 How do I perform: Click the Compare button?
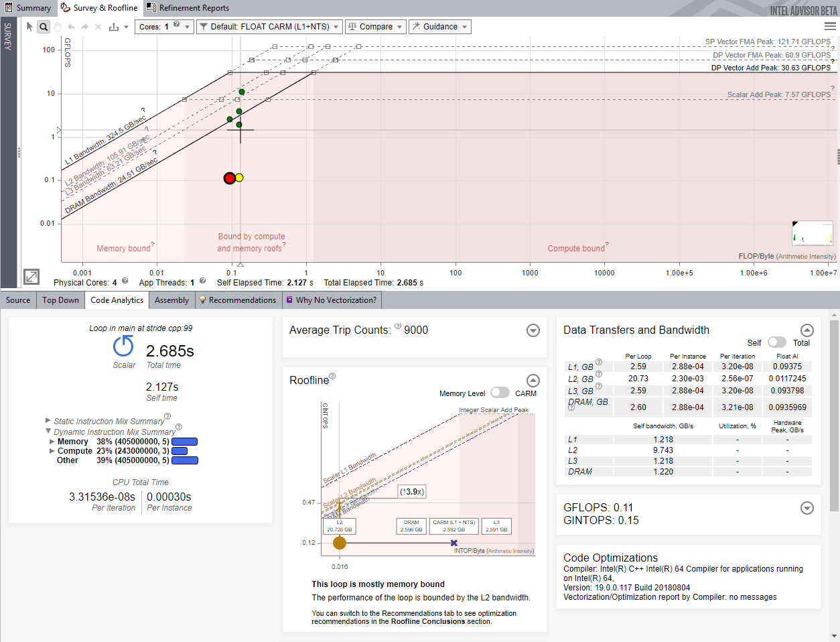tap(375, 27)
